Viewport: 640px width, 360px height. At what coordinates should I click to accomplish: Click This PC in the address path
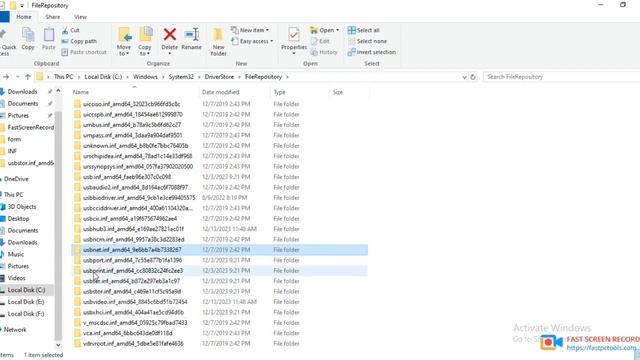[x=63, y=77]
